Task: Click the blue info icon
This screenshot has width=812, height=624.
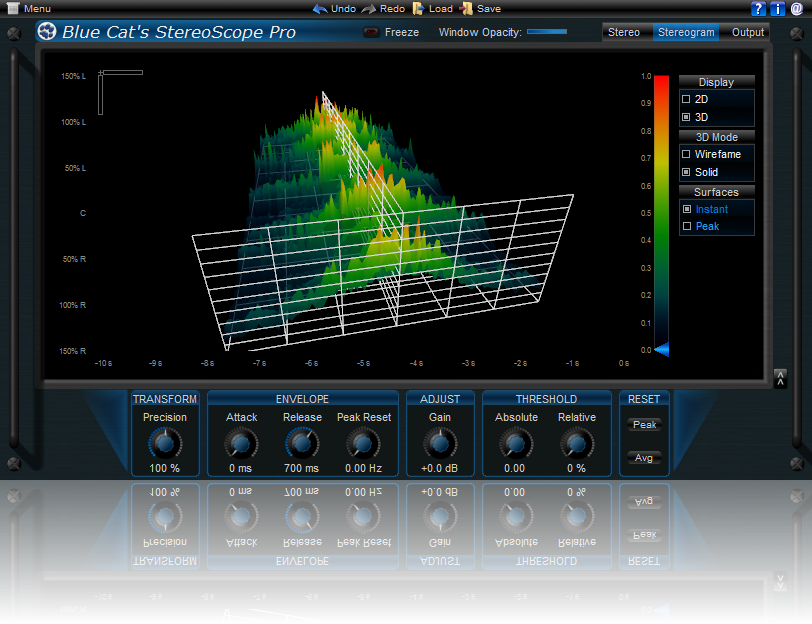Action: click(x=778, y=9)
